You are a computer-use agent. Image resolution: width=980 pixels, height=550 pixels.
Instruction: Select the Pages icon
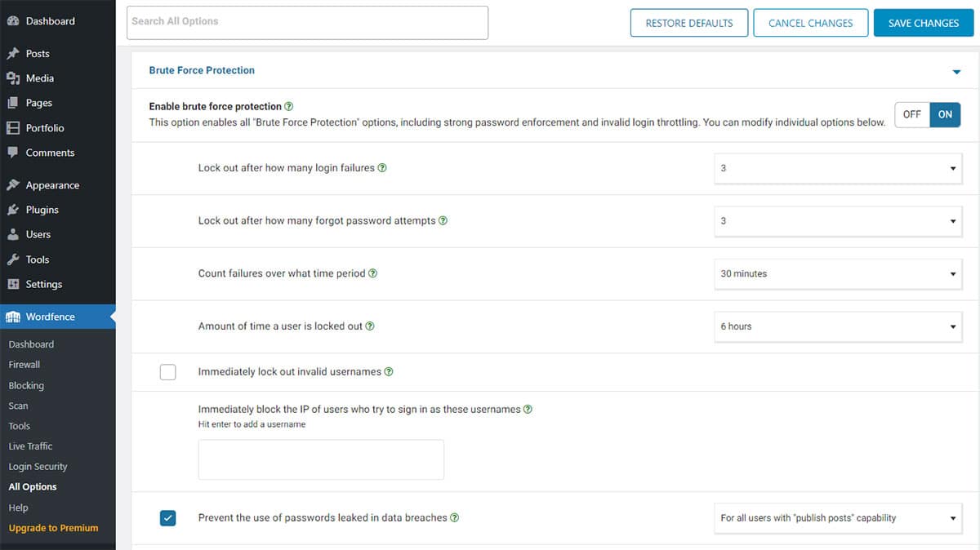pyautogui.click(x=13, y=103)
